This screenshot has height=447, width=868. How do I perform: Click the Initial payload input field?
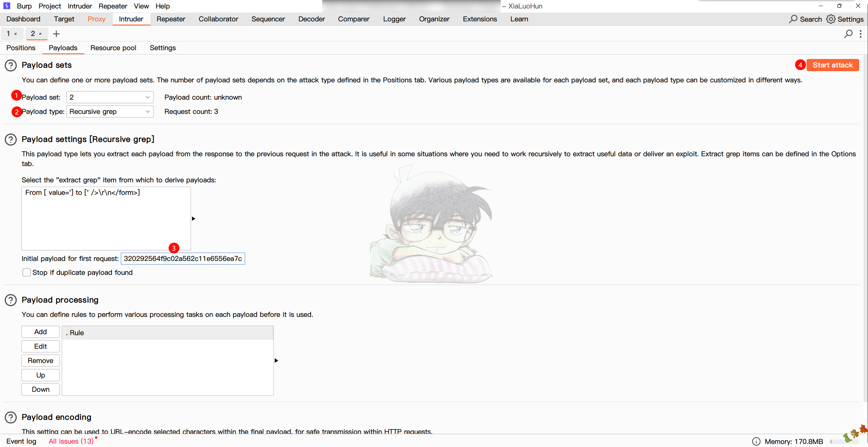pos(182,258)
